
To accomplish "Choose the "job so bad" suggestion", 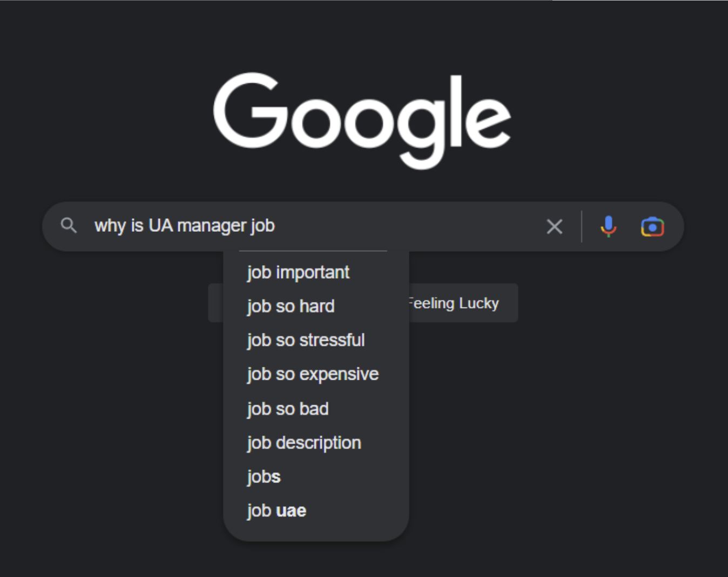I will tap(316, 409).
